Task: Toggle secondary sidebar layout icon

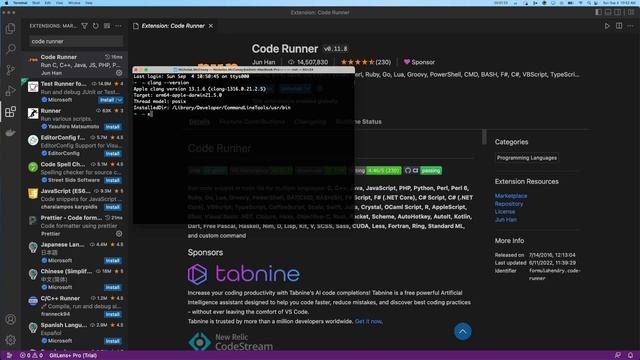Action: [x=618, y=12]
